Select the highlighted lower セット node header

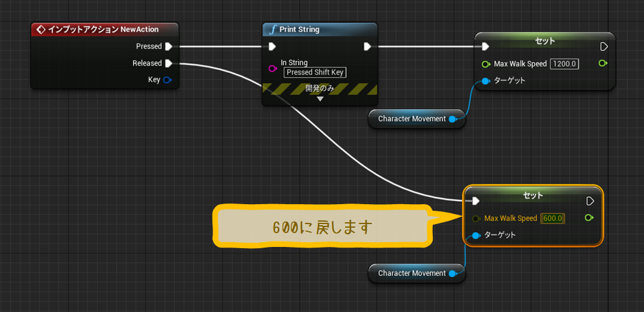click(x=533, y=195)
